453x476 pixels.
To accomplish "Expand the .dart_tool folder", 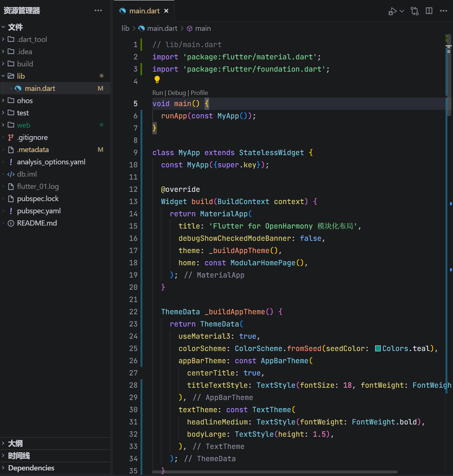I will point(55,39).
